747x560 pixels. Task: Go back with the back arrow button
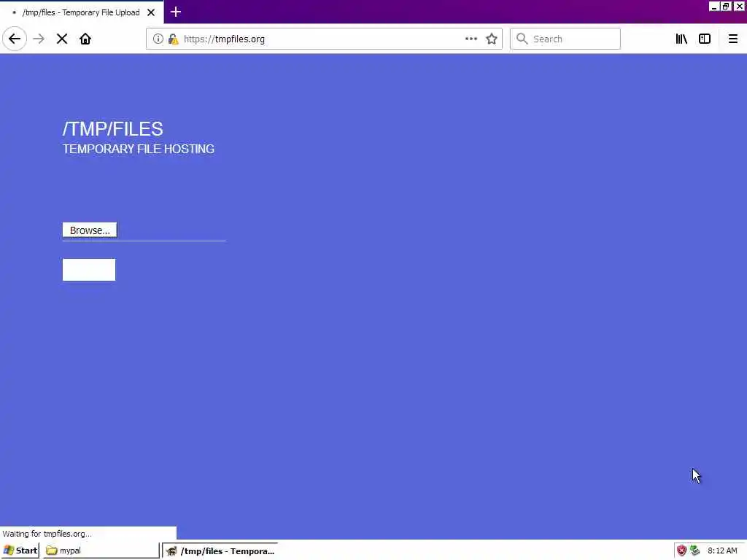click(x=15, y=39)
